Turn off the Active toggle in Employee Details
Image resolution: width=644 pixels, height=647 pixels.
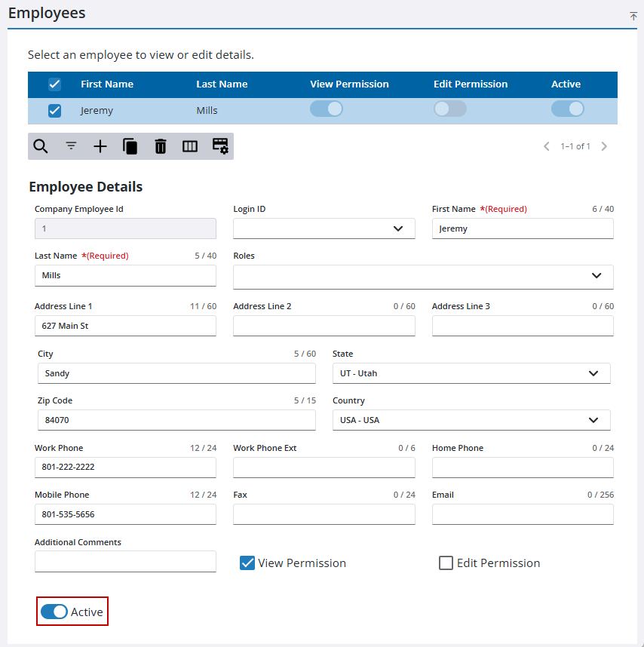tap(54, 612)
